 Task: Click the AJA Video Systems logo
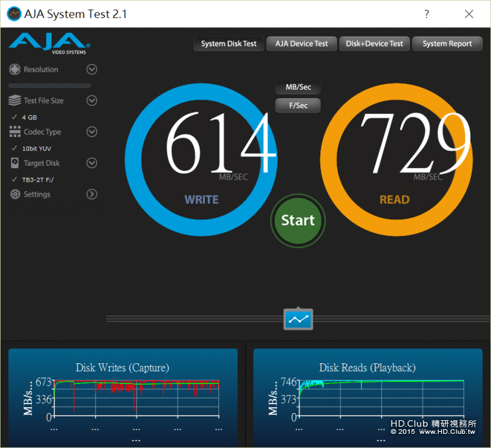pyautogui.click(x=49, y=43)
